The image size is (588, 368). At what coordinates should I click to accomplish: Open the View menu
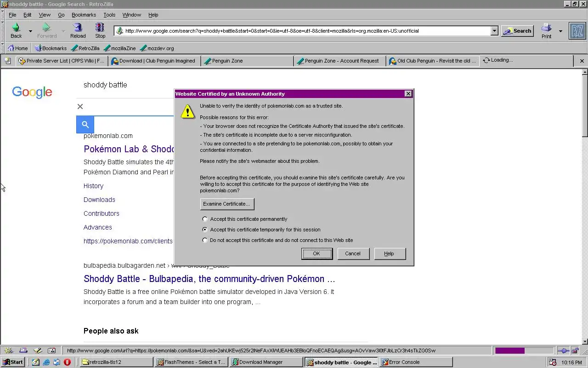[x=45, y=15]
